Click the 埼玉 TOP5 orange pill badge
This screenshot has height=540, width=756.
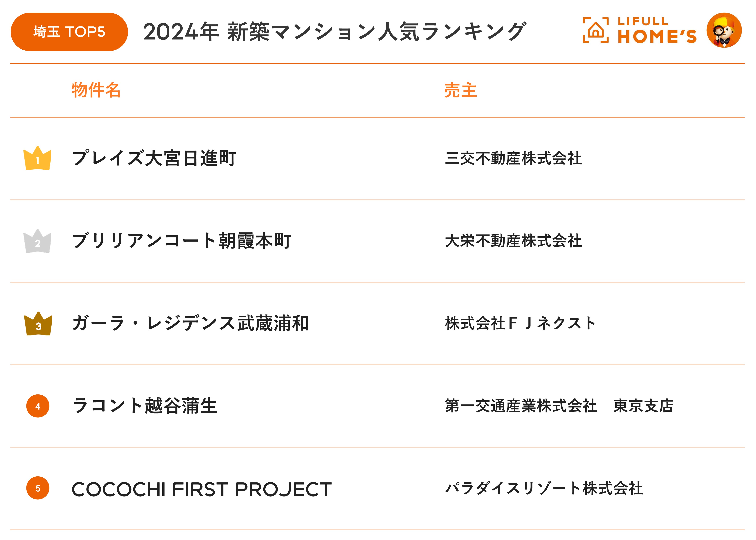(69, 32)
